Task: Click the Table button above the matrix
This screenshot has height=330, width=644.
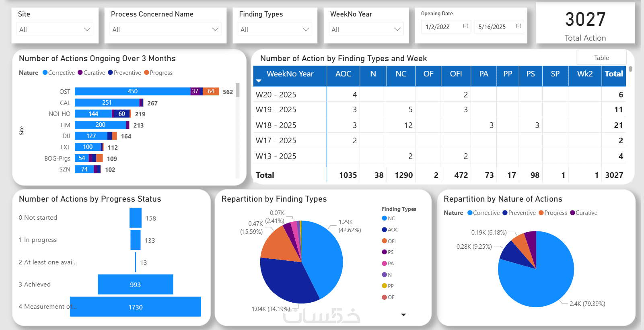Action: 601,58
